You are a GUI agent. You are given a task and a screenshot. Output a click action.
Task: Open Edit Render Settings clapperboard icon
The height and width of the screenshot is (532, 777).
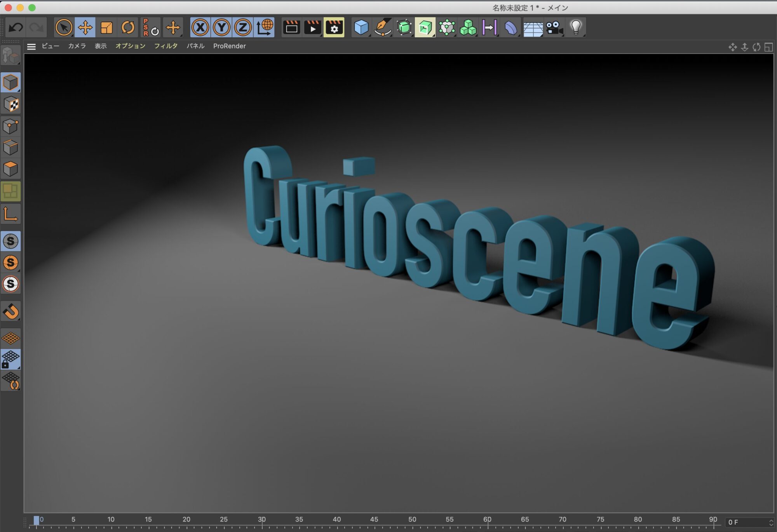[334, 28]
